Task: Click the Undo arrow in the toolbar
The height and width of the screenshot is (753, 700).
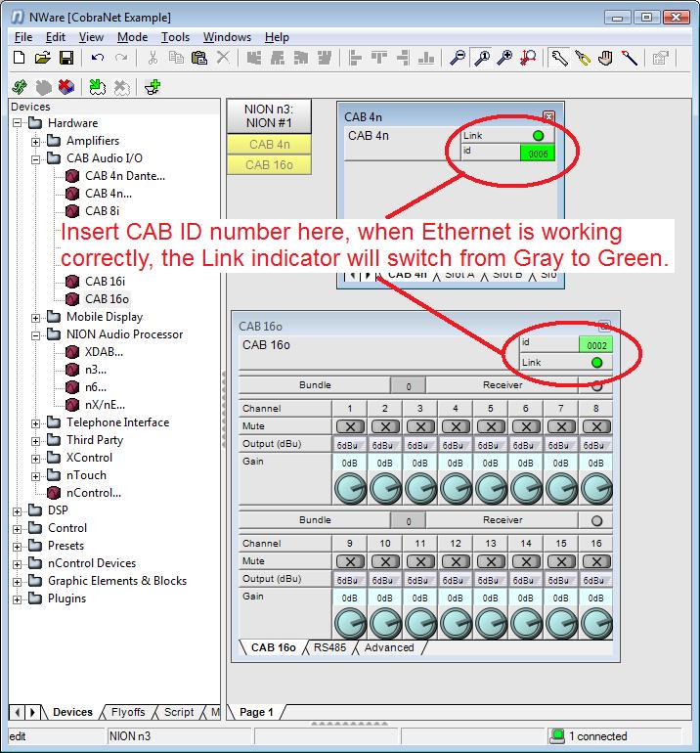Action: point(99,58)
